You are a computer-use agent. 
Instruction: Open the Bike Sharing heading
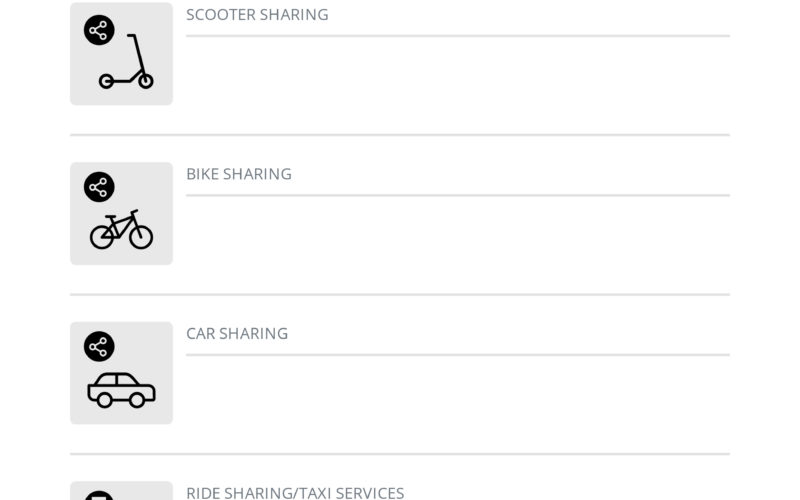tap(239, 174)
